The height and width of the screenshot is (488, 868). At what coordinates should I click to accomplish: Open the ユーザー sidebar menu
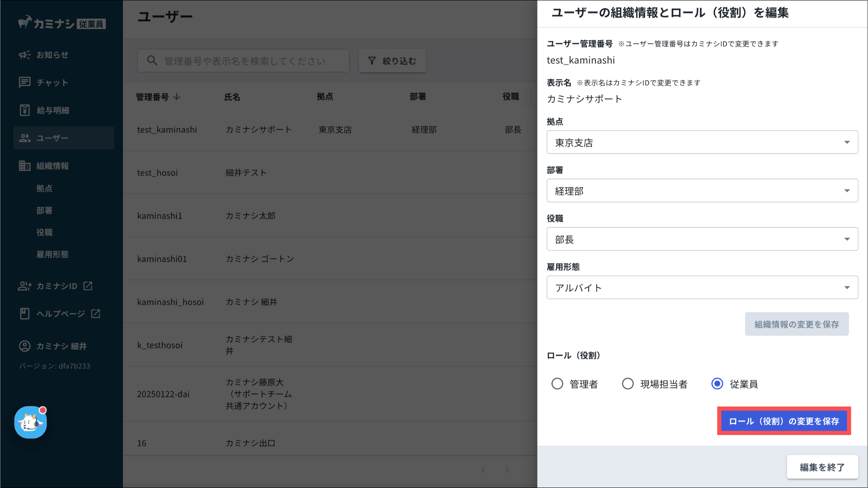(64, 138)
